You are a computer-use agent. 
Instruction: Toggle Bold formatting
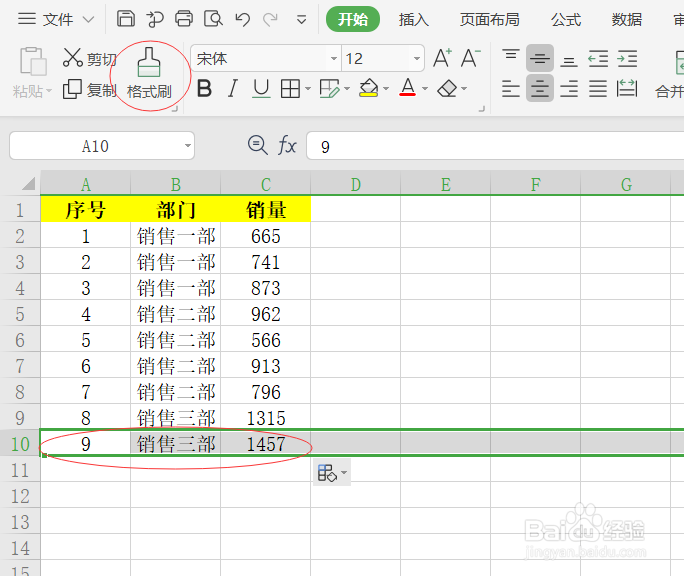(x=204, y=89)
